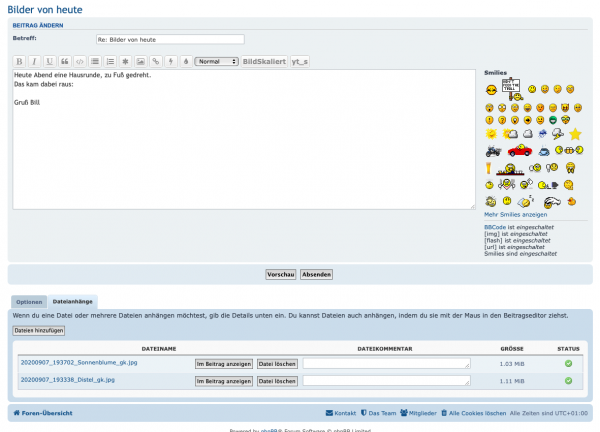Place Distel image inline in post
This screenshot has height=432, width=600.
223,381
